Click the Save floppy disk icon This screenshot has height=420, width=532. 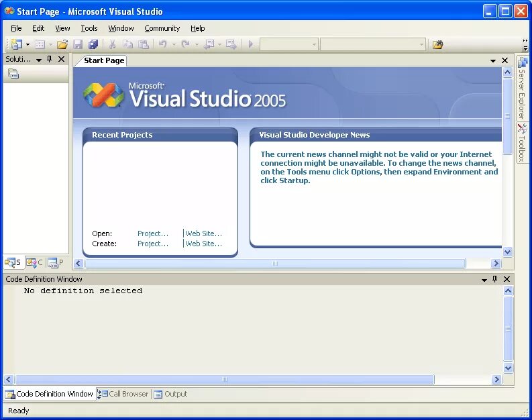pos(78,44)
